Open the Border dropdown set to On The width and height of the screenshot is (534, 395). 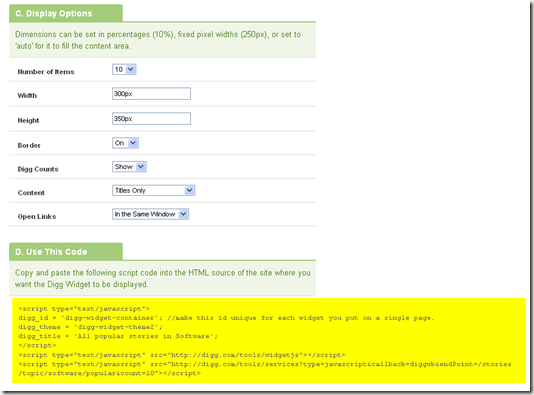click(125, 143)
